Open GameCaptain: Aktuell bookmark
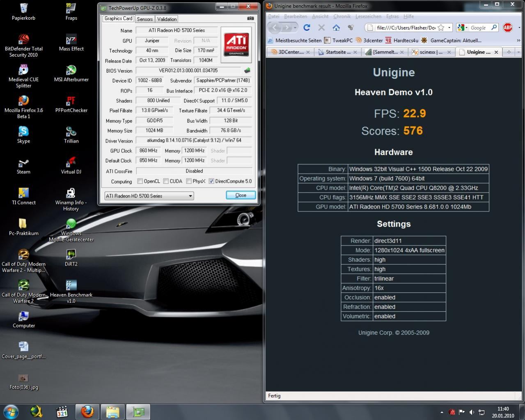Screen dimensions: 525x420 pos(451,40)
